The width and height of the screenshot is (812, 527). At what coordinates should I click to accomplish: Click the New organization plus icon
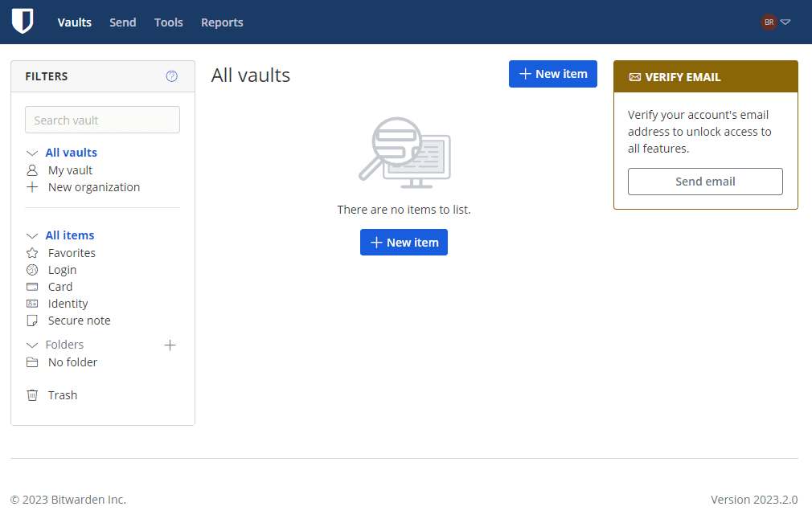[x=32, y=186]
